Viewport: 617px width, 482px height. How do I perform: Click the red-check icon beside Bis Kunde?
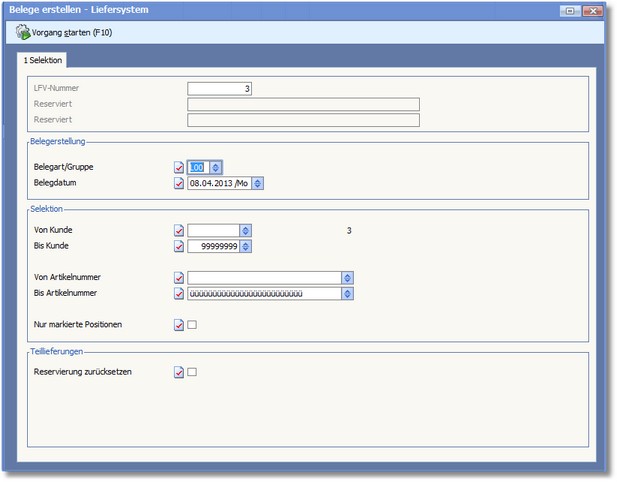[179, 246]
